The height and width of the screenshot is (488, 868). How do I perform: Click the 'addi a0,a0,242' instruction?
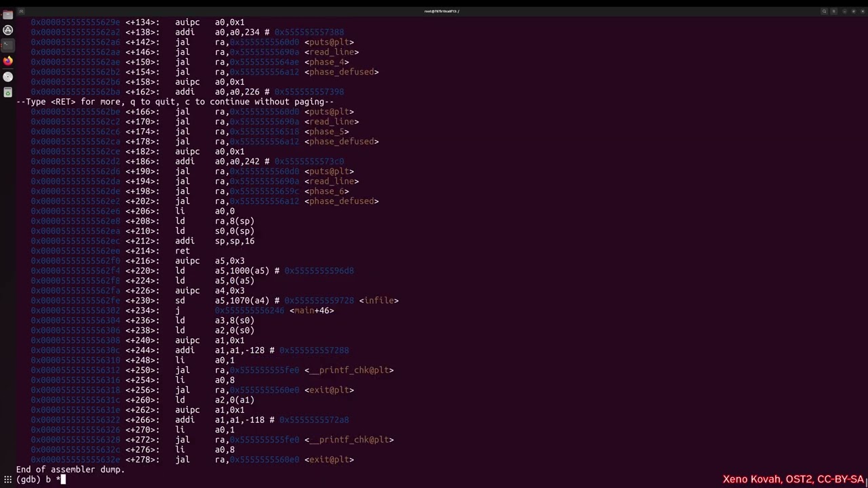[217, 161]
